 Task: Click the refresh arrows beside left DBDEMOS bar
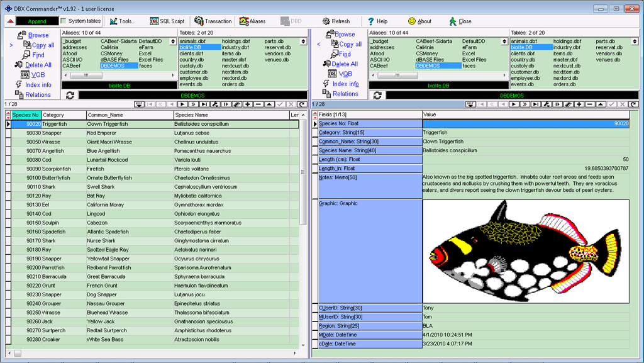click(x=70, y=95)
